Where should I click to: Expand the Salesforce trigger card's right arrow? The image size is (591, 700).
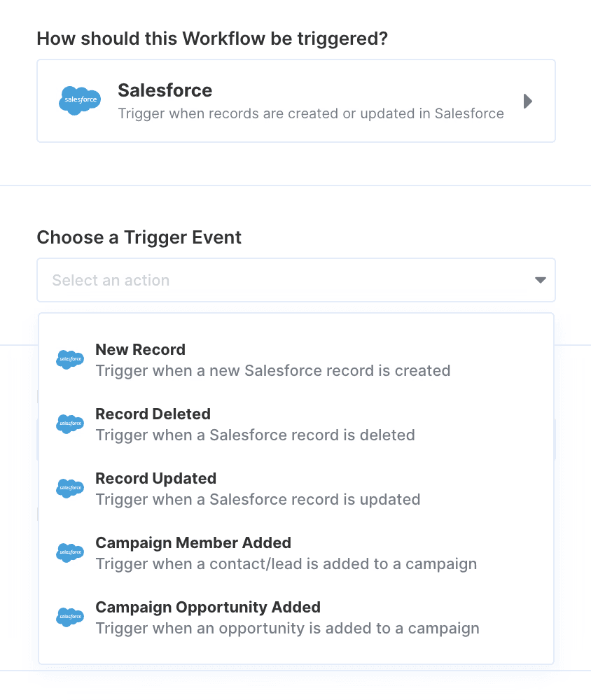(528, 101)
